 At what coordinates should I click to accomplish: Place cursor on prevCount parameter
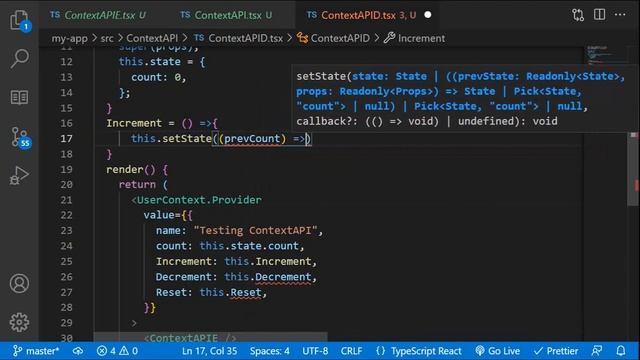(x=252, y=139)
